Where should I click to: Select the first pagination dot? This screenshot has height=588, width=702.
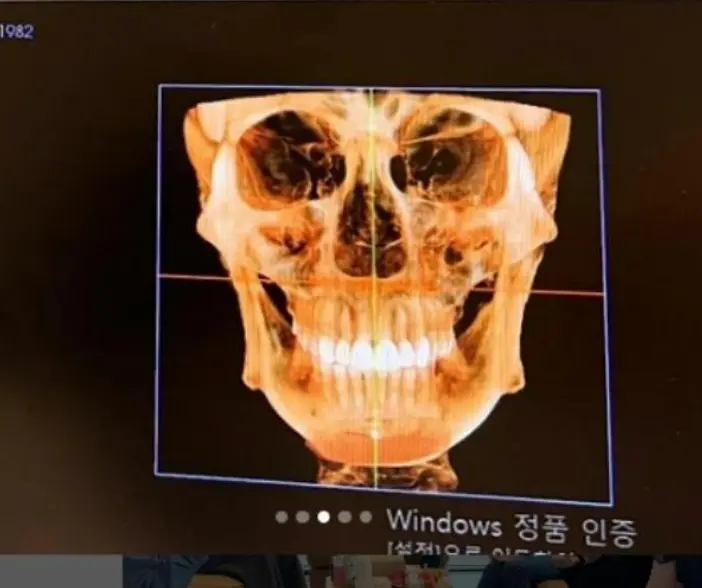(x=281, y=517)
